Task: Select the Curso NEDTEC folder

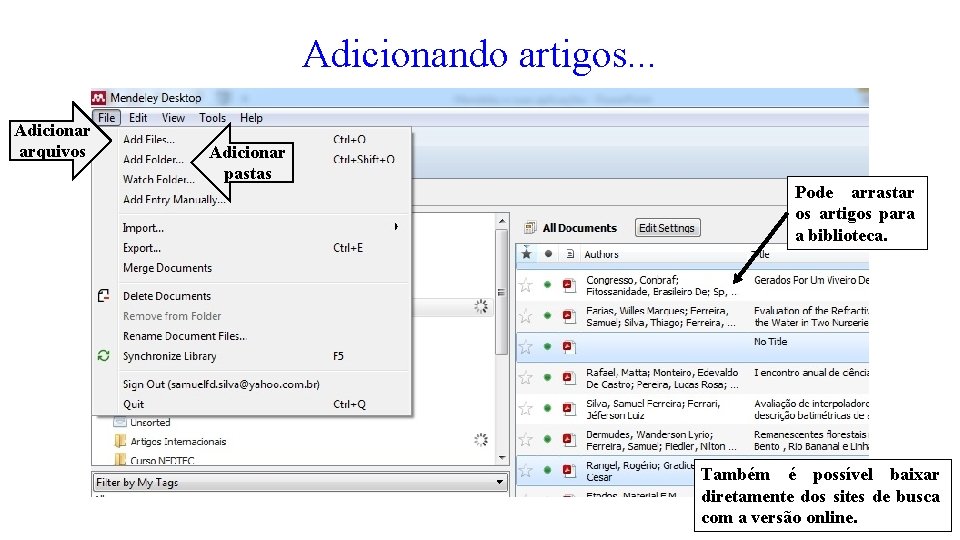Action: coord(162,460)
